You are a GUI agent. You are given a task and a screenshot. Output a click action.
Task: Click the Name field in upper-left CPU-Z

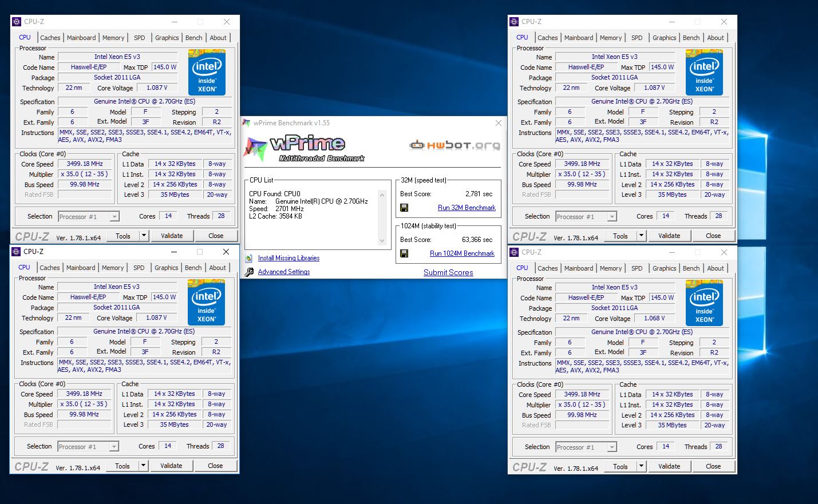pos(117,57)
